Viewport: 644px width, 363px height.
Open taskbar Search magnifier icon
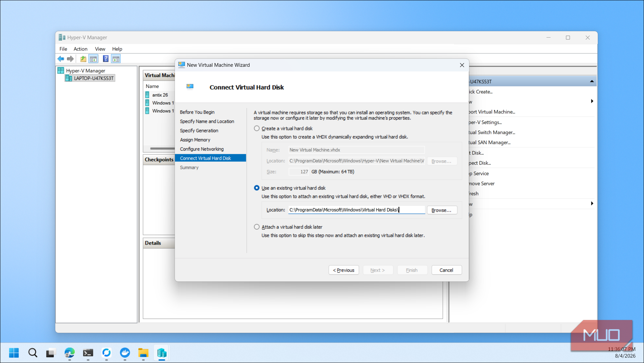(33, 353)
